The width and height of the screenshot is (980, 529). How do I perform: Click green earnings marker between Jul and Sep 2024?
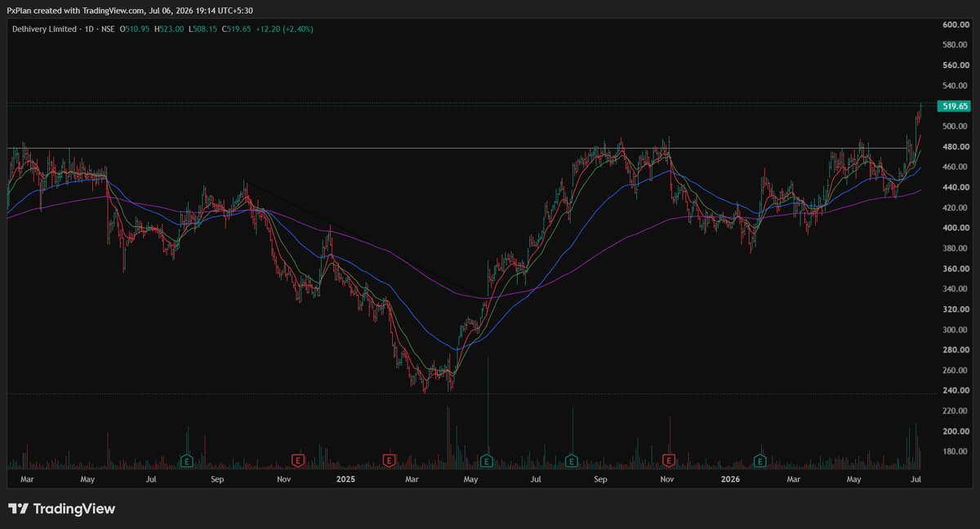tap(185, 460)
